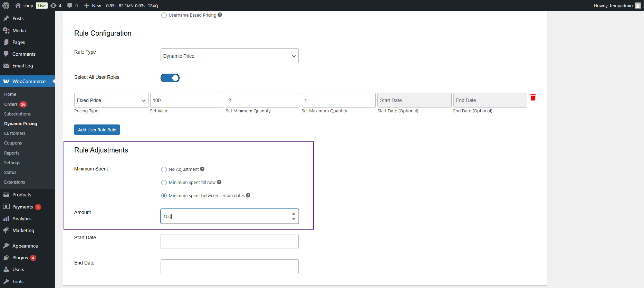Select the Username Based Pricing radio button

point(164,15)
